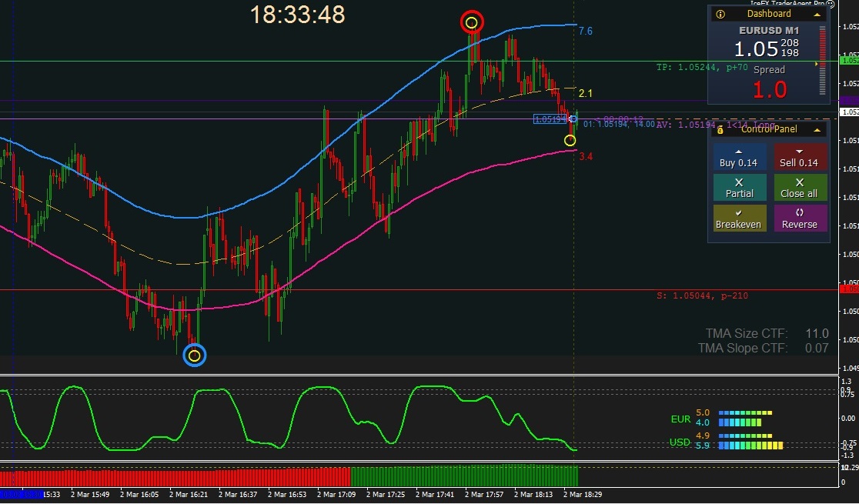The image size is (859, 504).
Task: Select the blue order entry circle marker
Action: [x=573, y=118]
